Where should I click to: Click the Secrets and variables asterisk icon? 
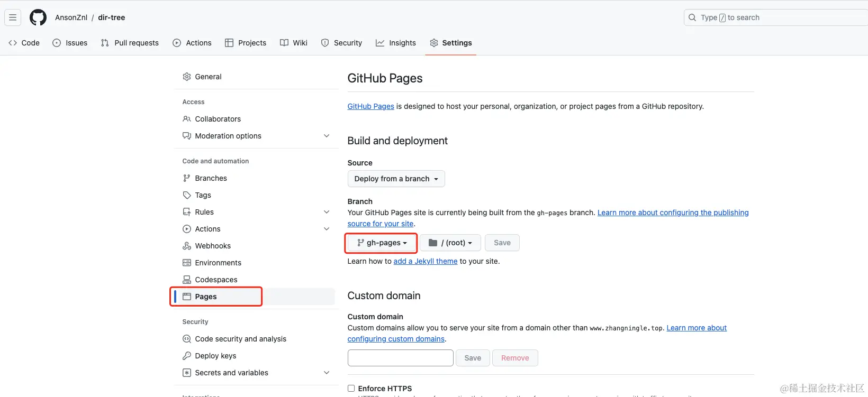click(x=187, y=373)
